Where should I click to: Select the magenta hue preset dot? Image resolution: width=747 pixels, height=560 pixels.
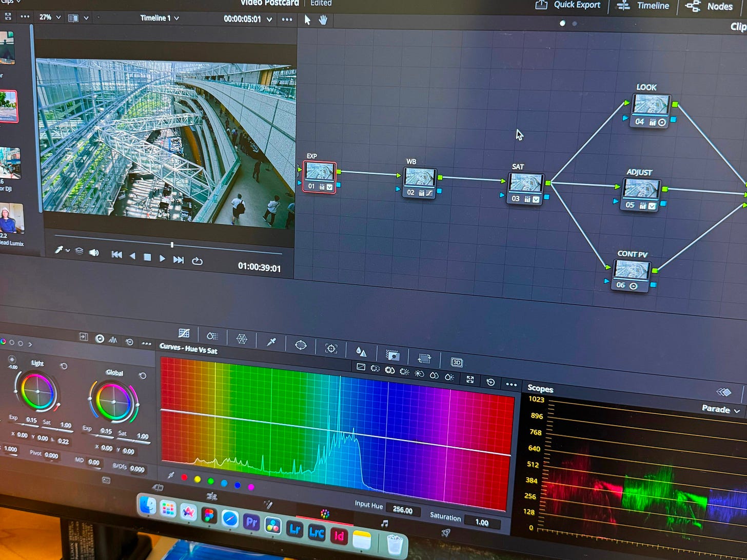251,487
